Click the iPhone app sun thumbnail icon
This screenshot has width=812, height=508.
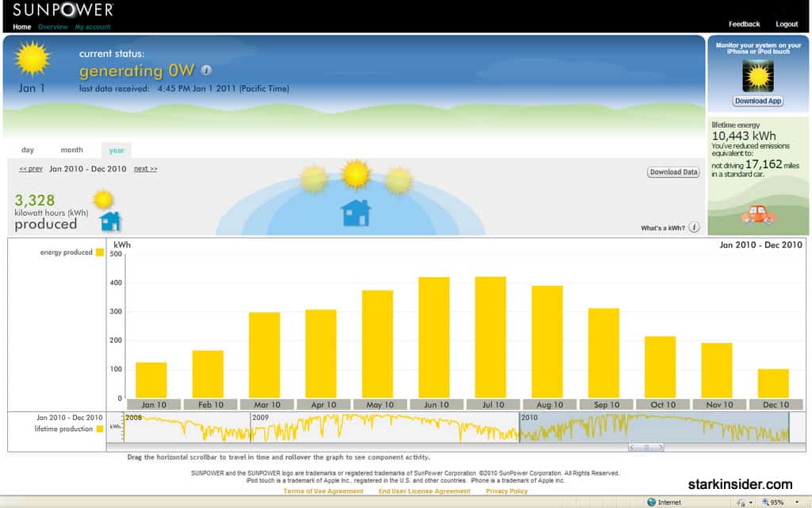pos(757,76)
